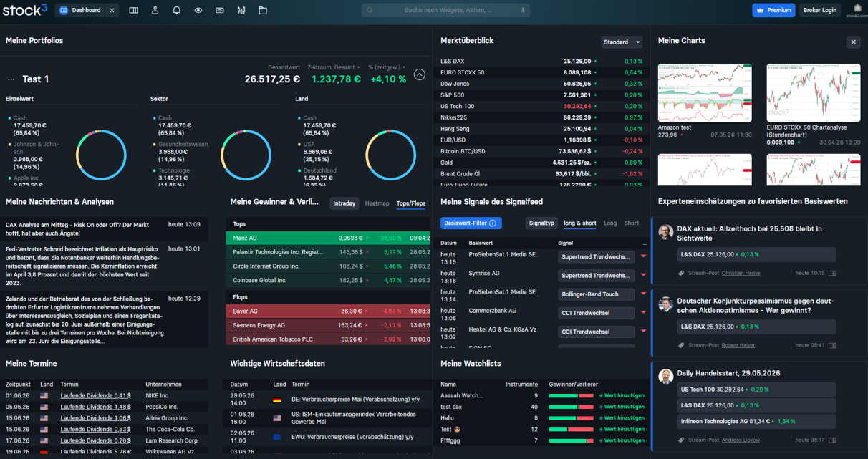Click the info icon on Basiswert-Filter

point(493,223)
